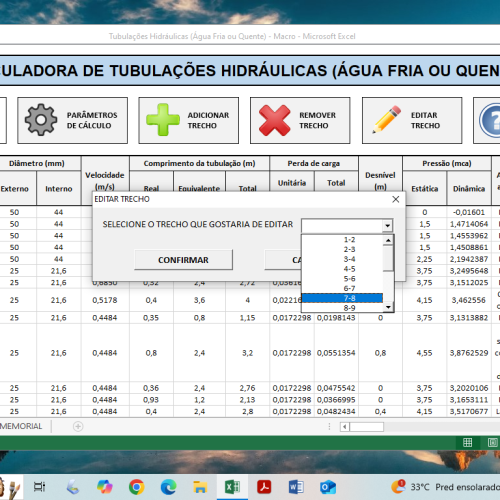
Task: Click the pencil Editar Trecho button
Action: coord(412,120)
